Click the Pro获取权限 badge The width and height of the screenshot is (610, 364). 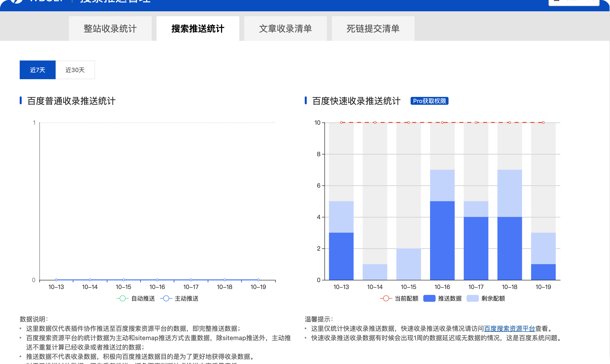429,101
